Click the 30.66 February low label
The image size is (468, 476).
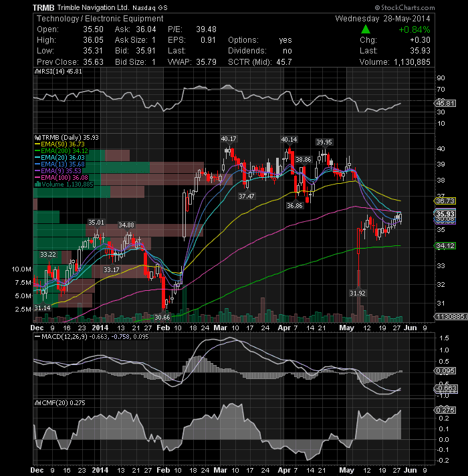point(162,318)
